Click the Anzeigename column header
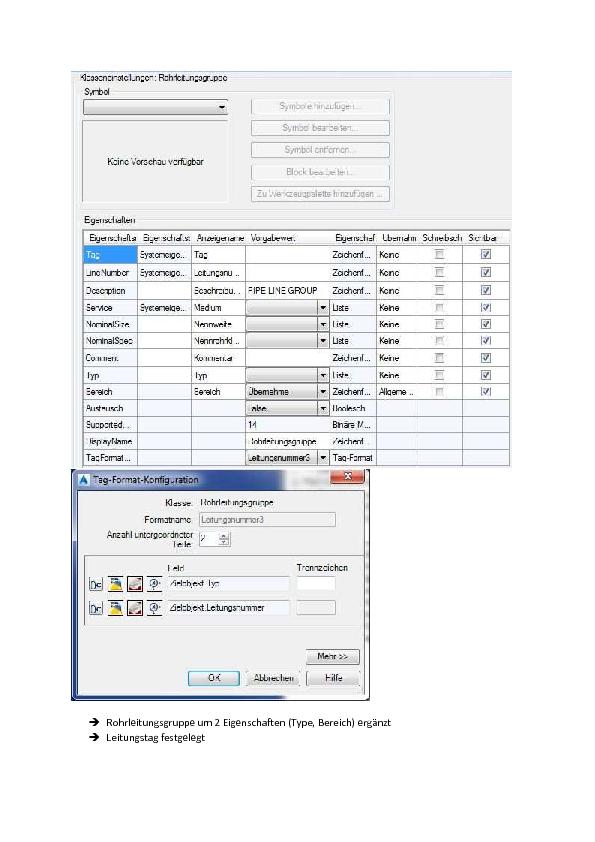Image resolution: width=595 pixels, height=842 pixels. tap(220, 237)
